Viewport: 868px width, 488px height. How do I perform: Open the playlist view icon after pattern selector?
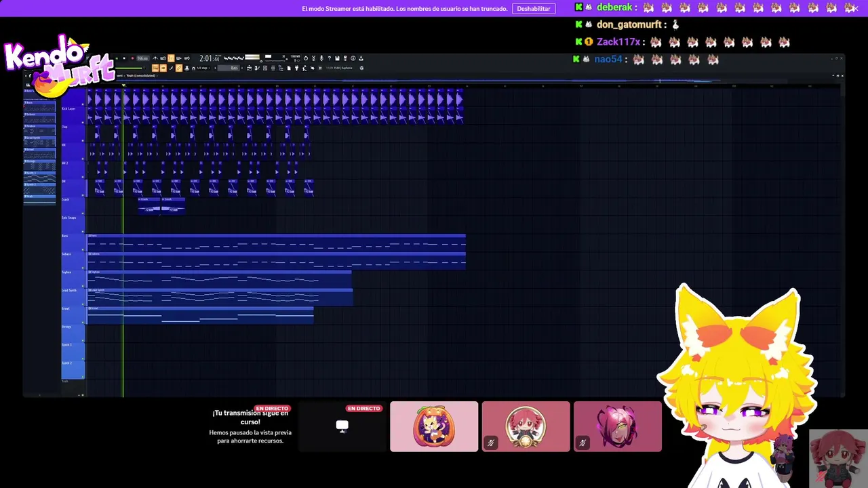(x=249, y=68)
